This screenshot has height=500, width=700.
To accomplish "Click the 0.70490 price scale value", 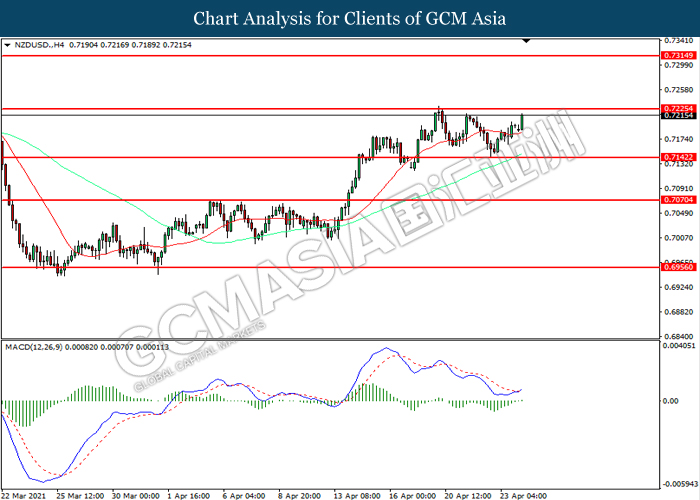I will coord(679,213).
